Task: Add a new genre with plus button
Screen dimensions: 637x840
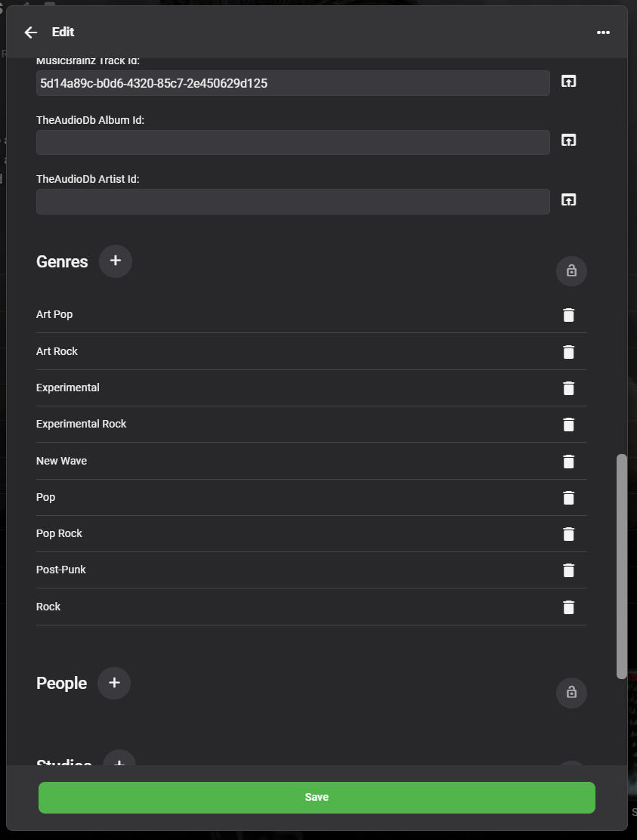Action: [x=116, y=261]
